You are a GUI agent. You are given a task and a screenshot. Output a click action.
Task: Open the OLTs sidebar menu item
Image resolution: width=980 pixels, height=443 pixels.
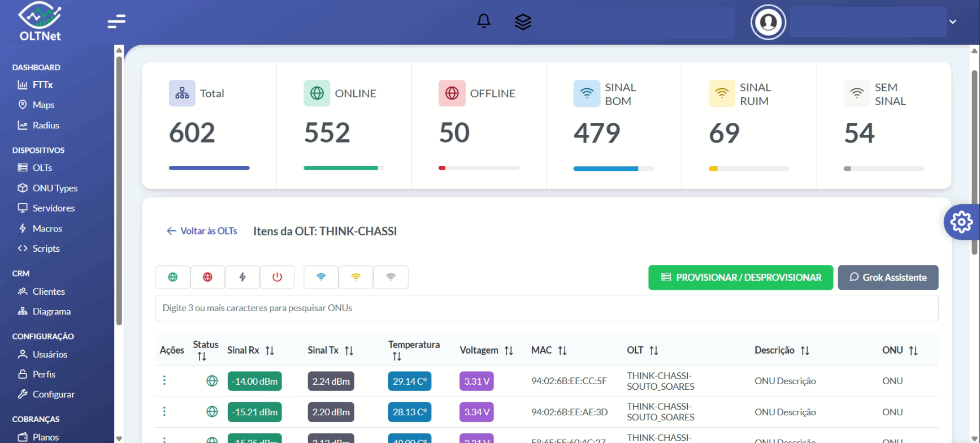pos(42,167)
